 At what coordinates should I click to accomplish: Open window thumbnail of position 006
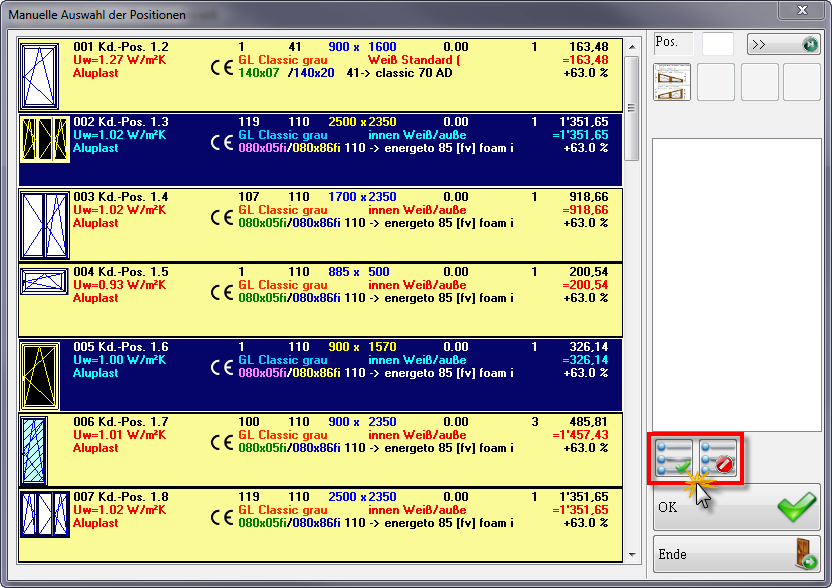pyautogui.click(x=34, y=451)
